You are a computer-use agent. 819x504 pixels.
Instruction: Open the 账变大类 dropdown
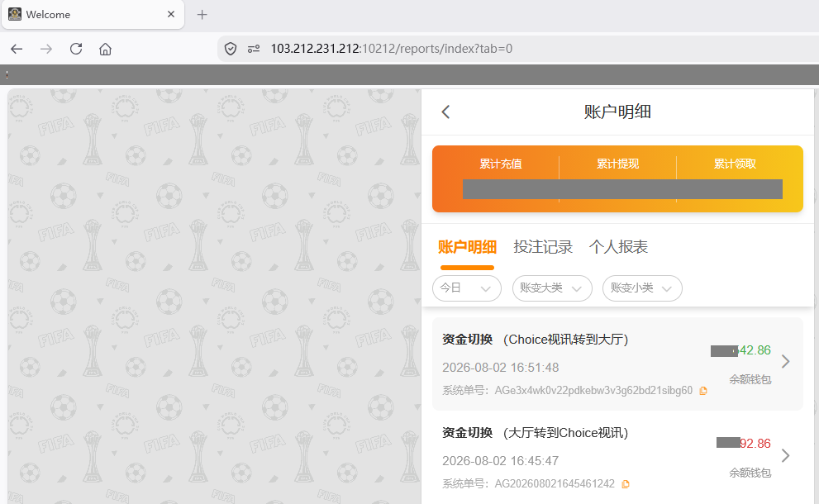pos(552,288)
